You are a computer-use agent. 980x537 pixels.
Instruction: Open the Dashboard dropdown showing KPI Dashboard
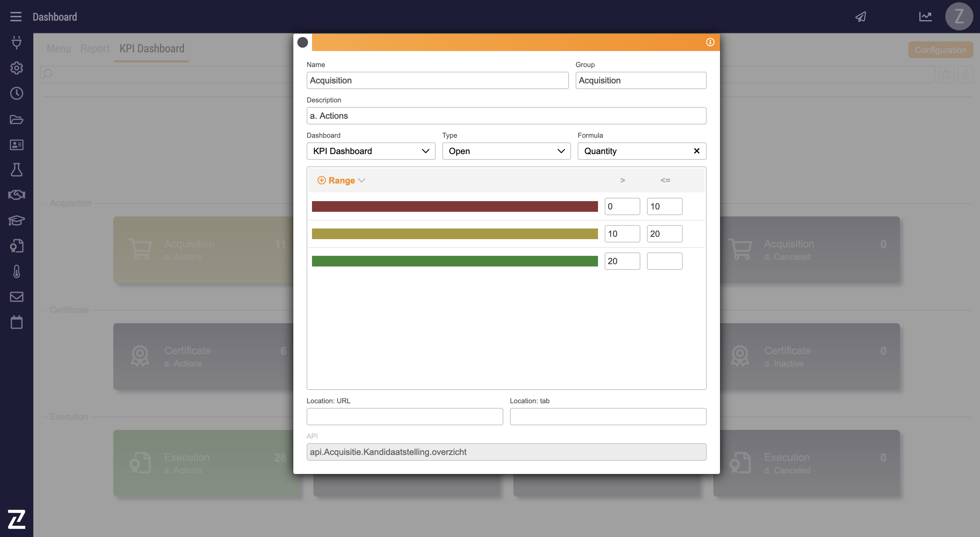point(371,151)
